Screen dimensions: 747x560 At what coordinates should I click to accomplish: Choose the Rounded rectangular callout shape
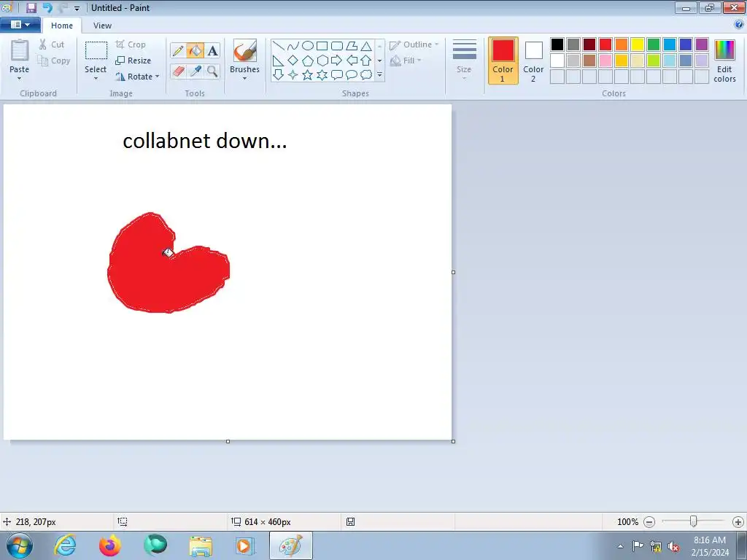pyautogui.click(x=337, y=75)
